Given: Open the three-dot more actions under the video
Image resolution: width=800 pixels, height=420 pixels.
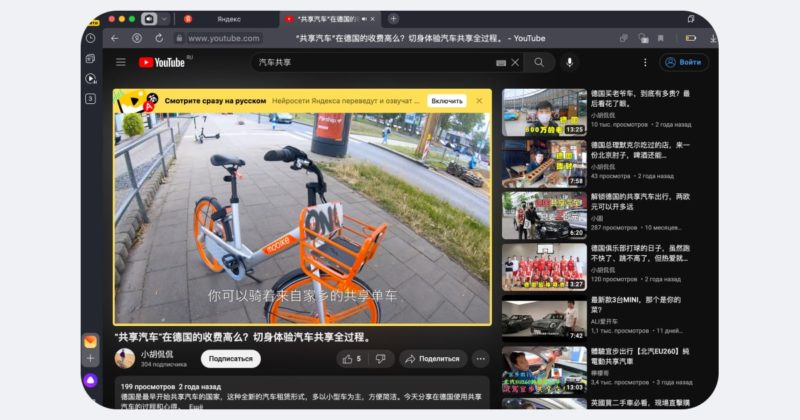Looking at the screenshot, I should coord(480,358).
